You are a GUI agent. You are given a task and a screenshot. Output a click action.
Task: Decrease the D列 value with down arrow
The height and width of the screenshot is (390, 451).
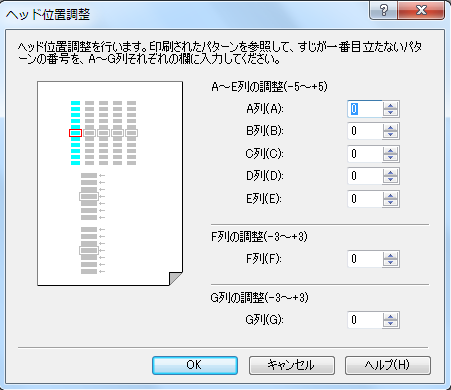click(x=390, y=180)
